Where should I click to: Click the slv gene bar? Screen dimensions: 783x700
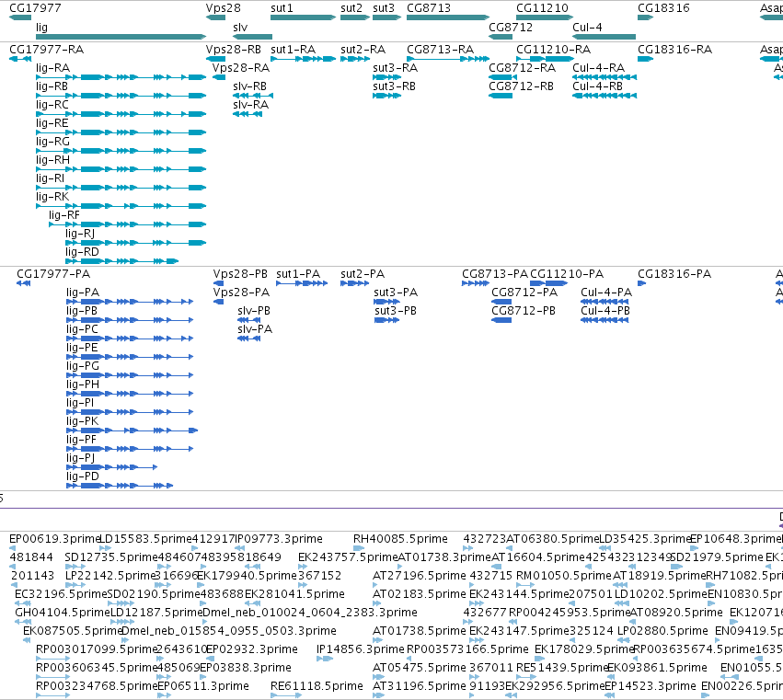(x=253, y=37)
